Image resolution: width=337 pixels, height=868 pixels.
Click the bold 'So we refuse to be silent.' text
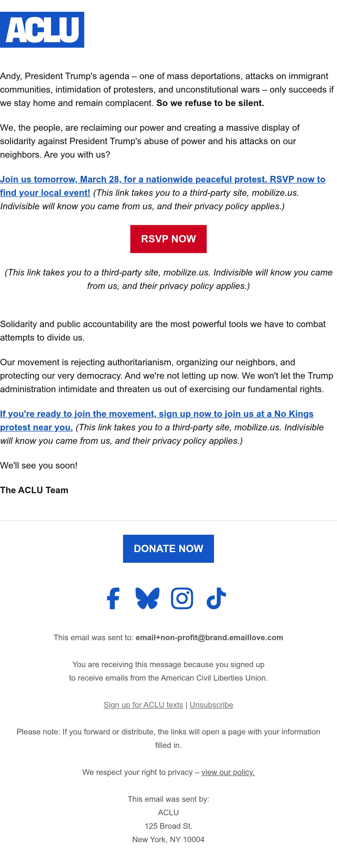pos(210,103)
